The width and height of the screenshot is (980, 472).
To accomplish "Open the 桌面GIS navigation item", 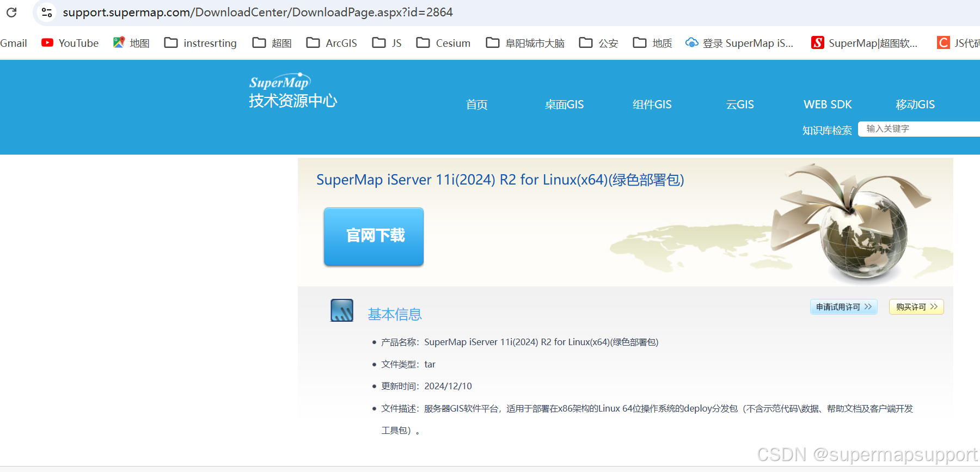I will coord(565,105).
